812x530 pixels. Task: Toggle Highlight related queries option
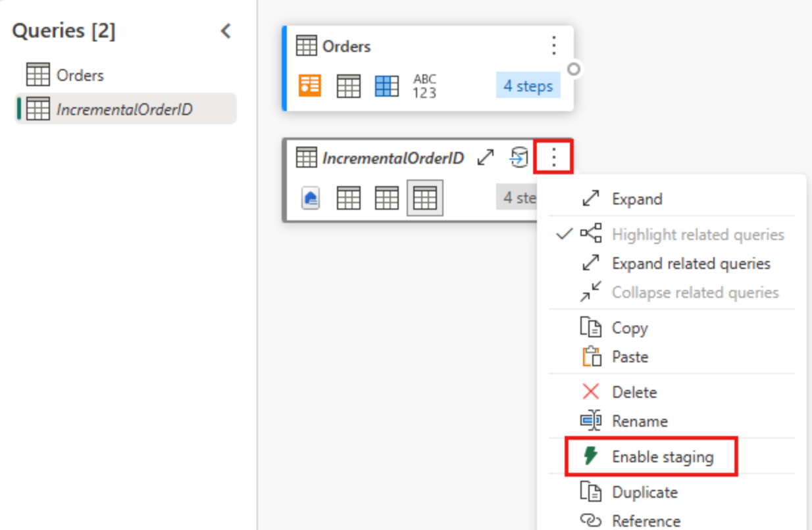coord(672,235)
